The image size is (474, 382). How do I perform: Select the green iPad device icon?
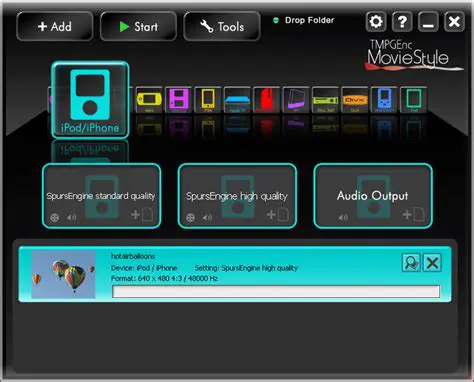413,100
